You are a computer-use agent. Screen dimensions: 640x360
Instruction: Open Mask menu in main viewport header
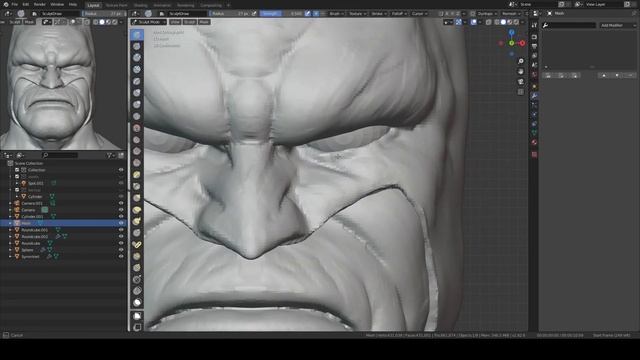204,22
